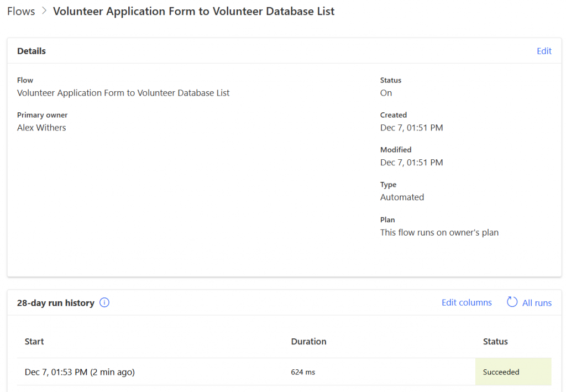Image resolution: width=566 pixels, height=392 pixels.
Task: Click the flow name under the Flow label
Action: coord(123,93)
